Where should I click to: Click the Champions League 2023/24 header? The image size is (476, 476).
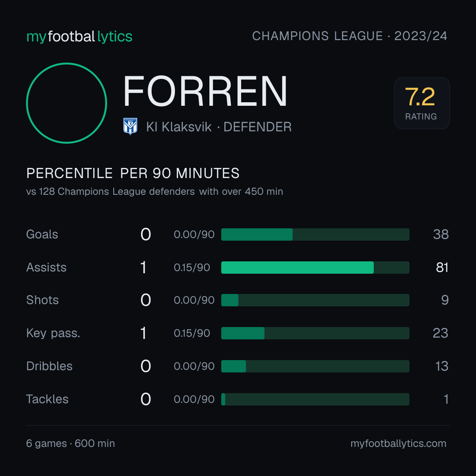[x=350, y=36]
